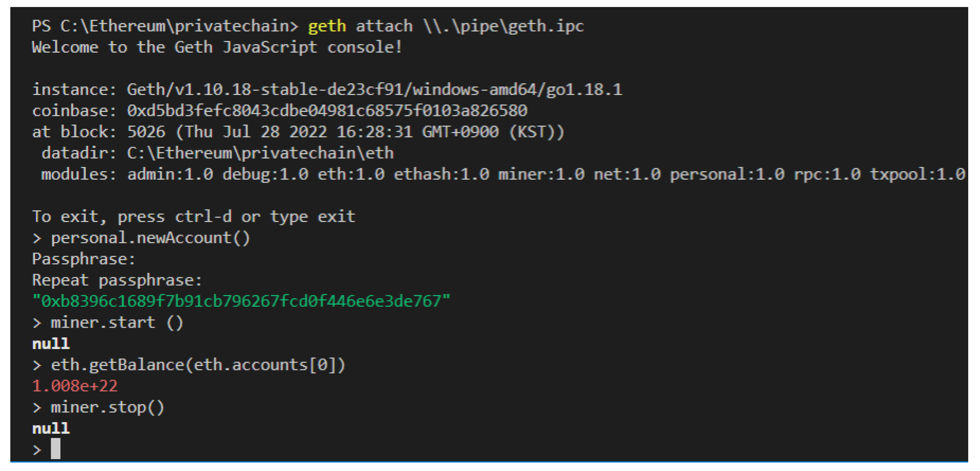The image size is (980, 471).
Task: Click the green new account address string
Action: point(241,301)
